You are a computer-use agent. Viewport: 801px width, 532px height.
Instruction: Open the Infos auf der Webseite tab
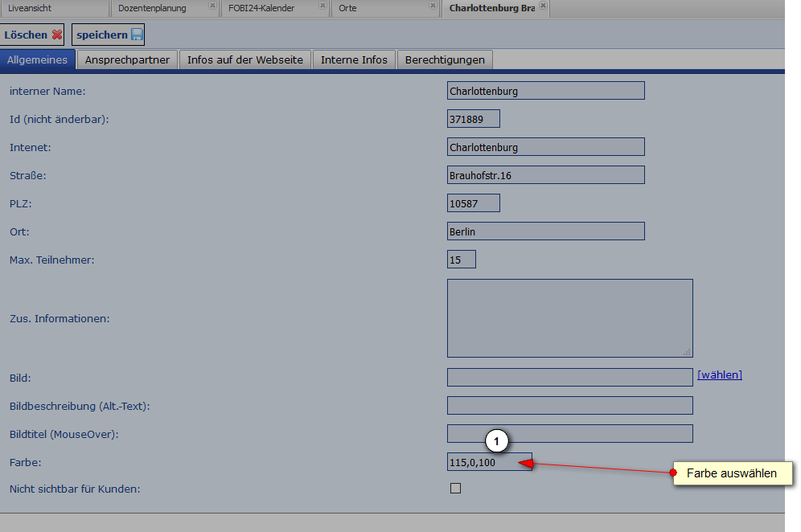point(245,60)
